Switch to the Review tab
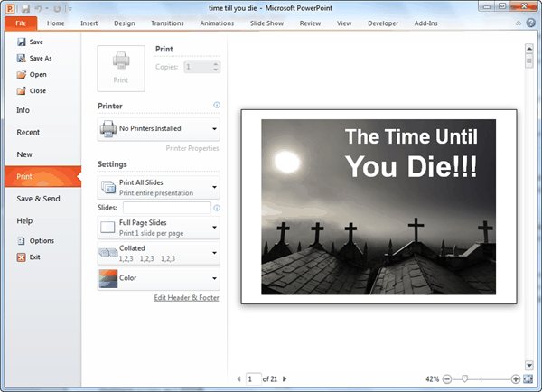Image resolution: width=542 pixels, height=392 pixels. tap(310, 23)
